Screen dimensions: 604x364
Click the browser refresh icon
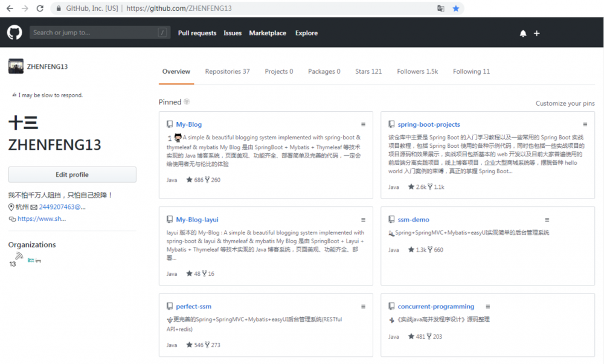(x=39, y=9)
